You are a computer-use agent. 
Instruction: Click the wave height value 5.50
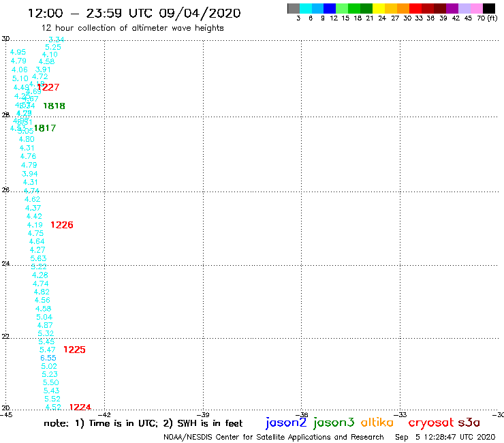pyautogui.click(x=51, y=382)
